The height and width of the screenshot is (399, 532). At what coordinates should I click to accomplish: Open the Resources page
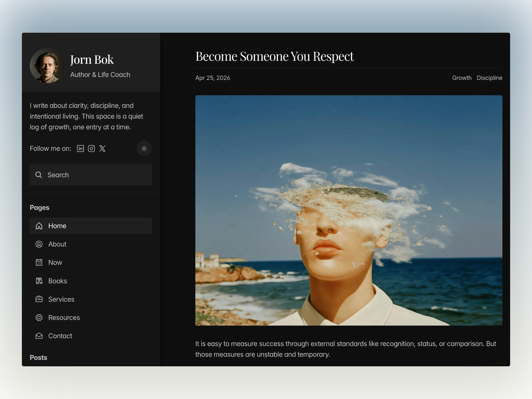91,318
